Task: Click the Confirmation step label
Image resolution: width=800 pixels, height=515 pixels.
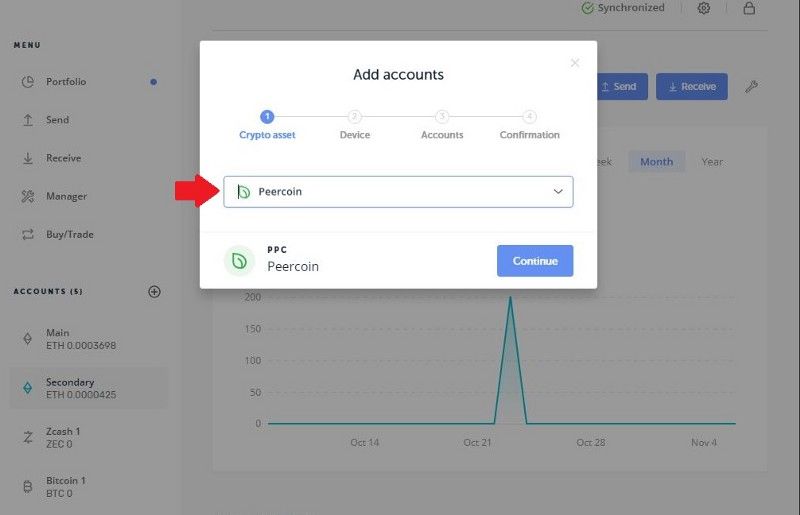Action: 530,135
